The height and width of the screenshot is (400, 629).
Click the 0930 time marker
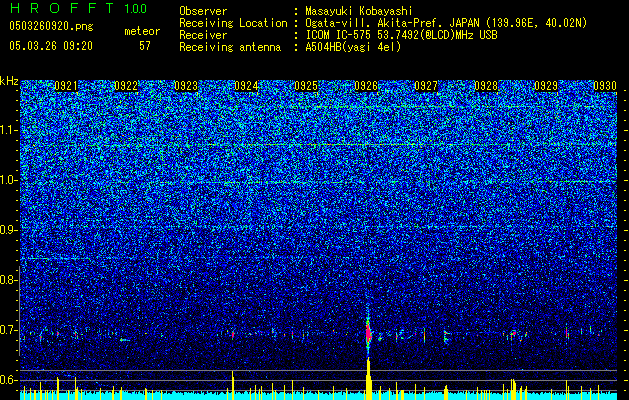[x=605, y=86]
